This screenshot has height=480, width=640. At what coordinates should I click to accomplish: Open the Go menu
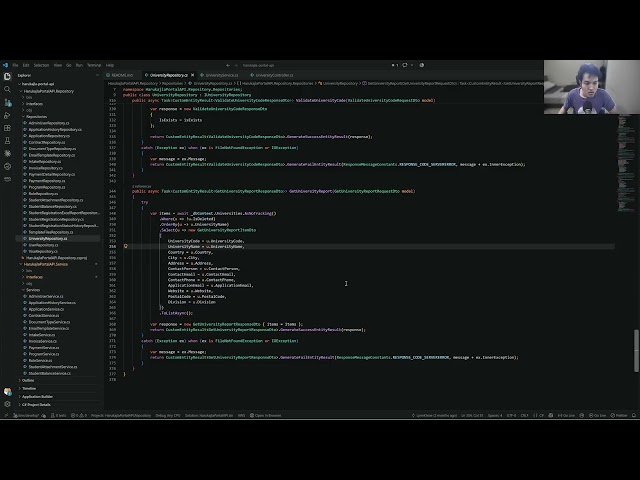pyautogui.click(x=69, y=65)
